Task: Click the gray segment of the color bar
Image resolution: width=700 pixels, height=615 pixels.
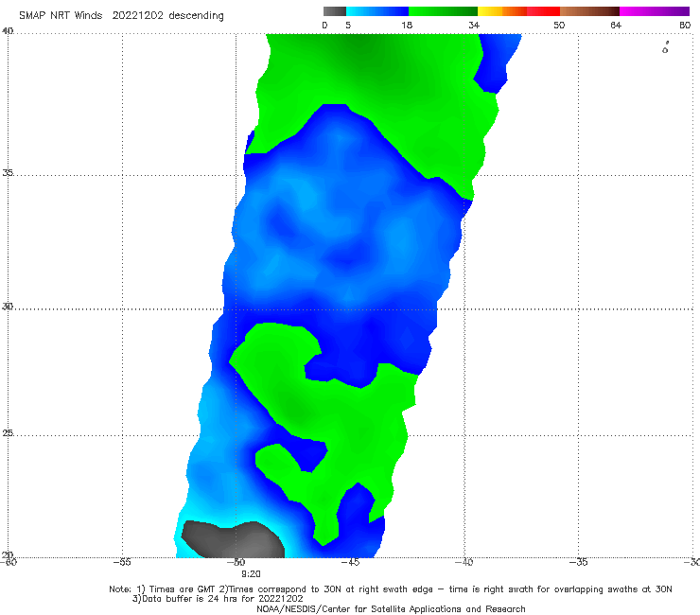Action: point(335,11)
